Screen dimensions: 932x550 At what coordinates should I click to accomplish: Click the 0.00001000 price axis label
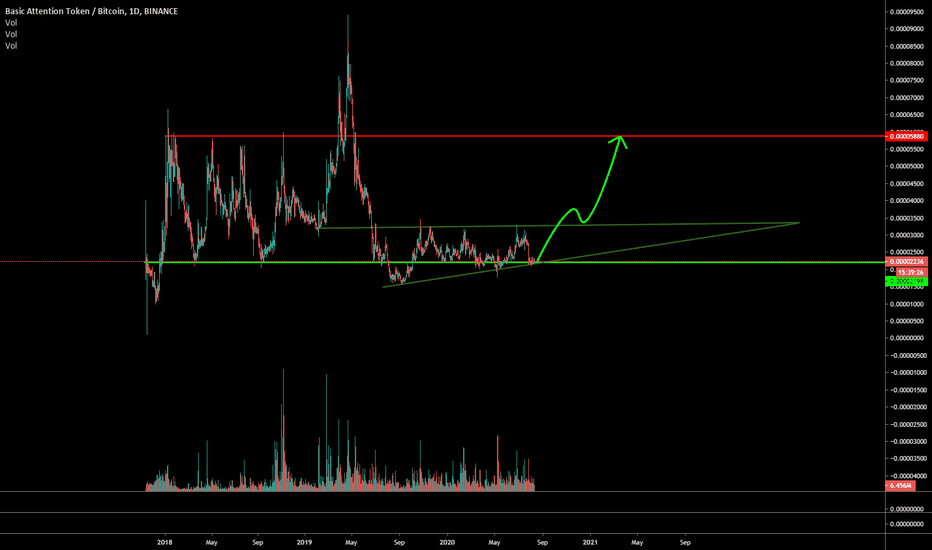[x=907, y=304]
